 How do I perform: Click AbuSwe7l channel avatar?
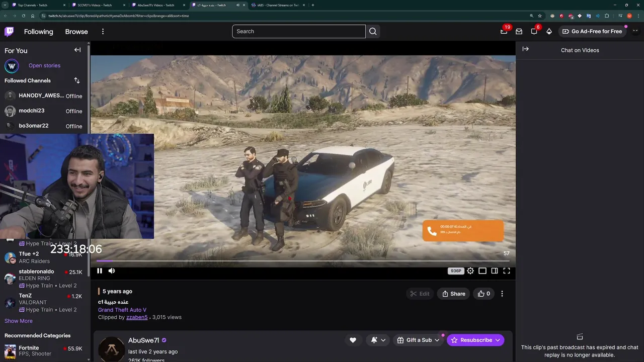pos(111,349)
